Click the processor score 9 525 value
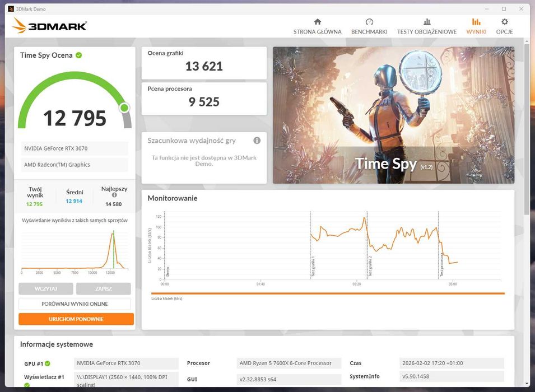 point(204,102)
